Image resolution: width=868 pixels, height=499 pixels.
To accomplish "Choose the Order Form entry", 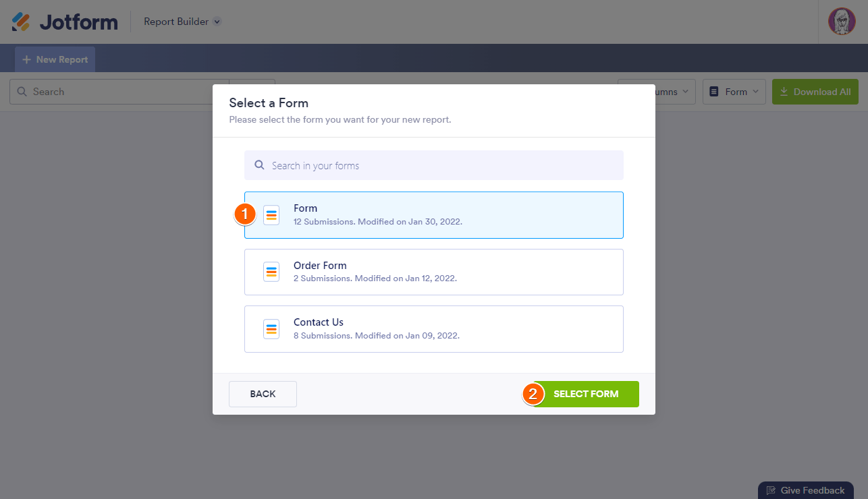I will [x=433, y=272].
